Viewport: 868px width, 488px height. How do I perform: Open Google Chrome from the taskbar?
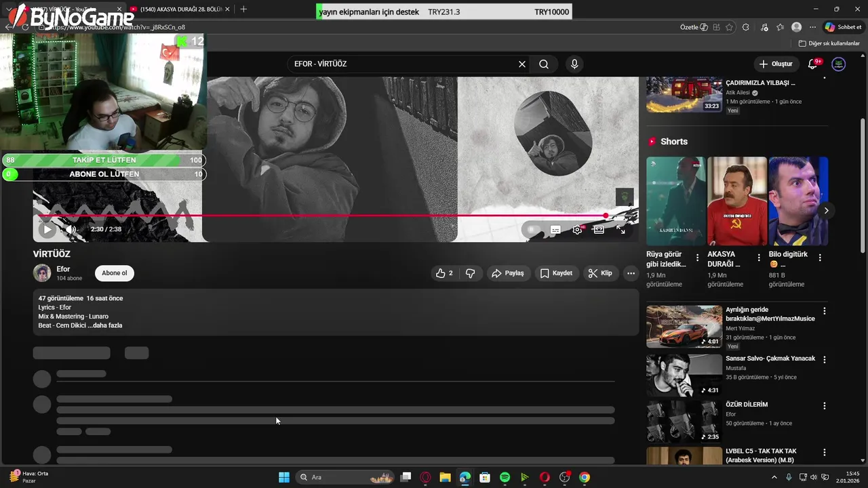(585, 477)
